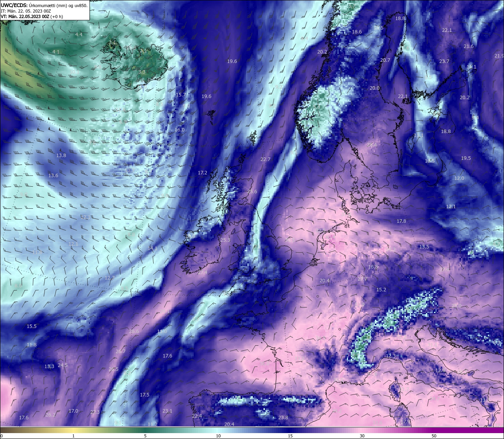Click the 4.1 value west of Iceland
The height and width of the screenshot is (439, 504).
(56, 52)
